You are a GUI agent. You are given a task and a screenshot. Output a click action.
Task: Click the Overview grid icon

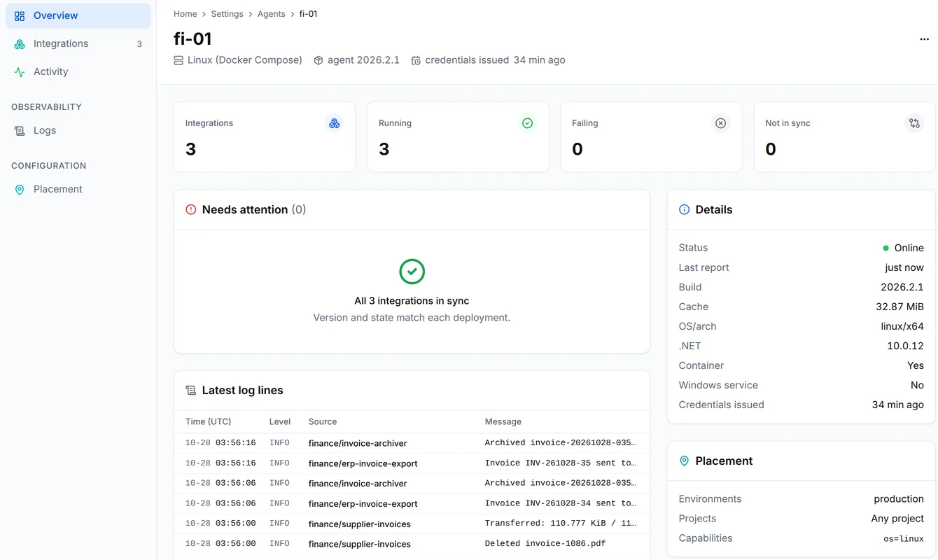tap(20, 15)
